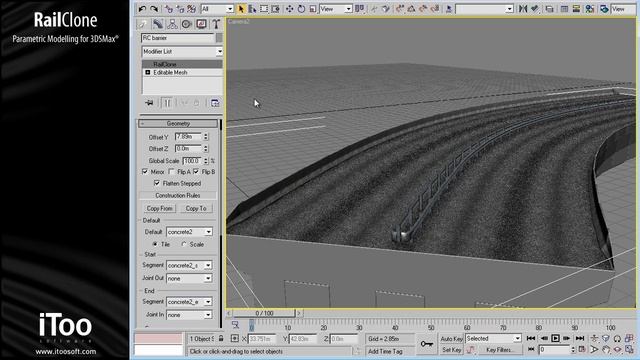The width and height of the screenshot is (640, 360).
Task: Click Go to End playback control
Action: (580, 338)
